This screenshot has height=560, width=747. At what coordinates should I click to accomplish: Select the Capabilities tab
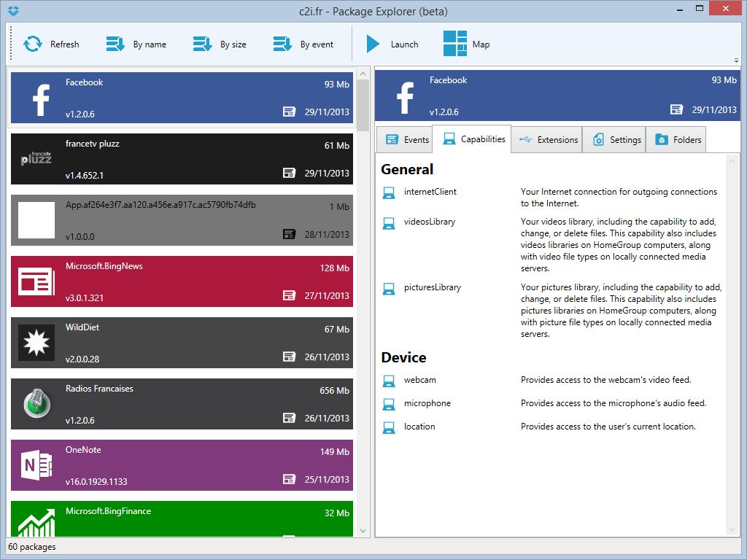472,139
